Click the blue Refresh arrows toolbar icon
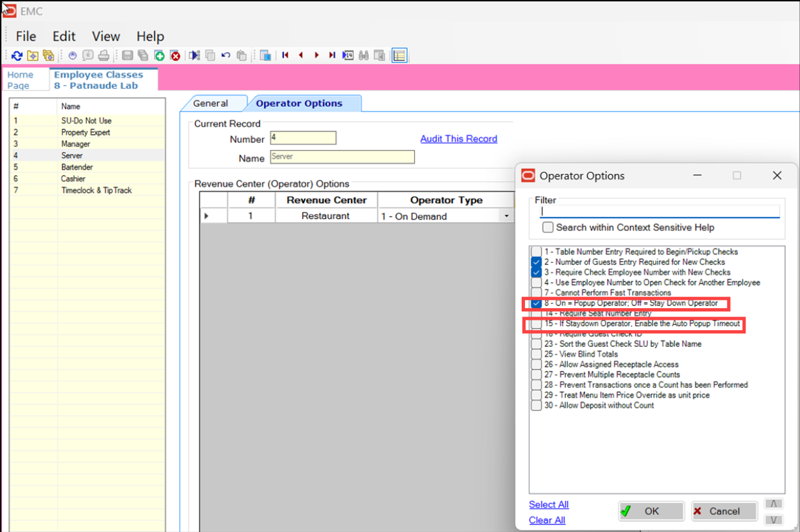This screenshot has height=532, width=800. 17,56
